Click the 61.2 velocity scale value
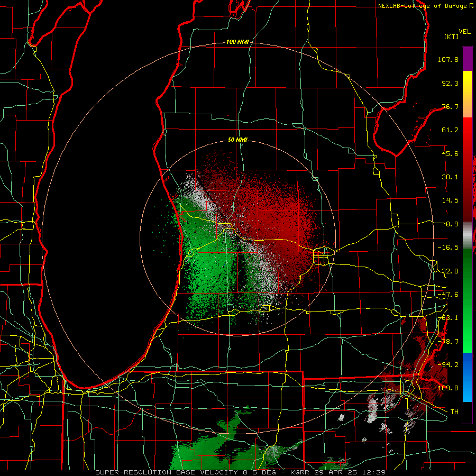476x476 pixels. point(450,130)
